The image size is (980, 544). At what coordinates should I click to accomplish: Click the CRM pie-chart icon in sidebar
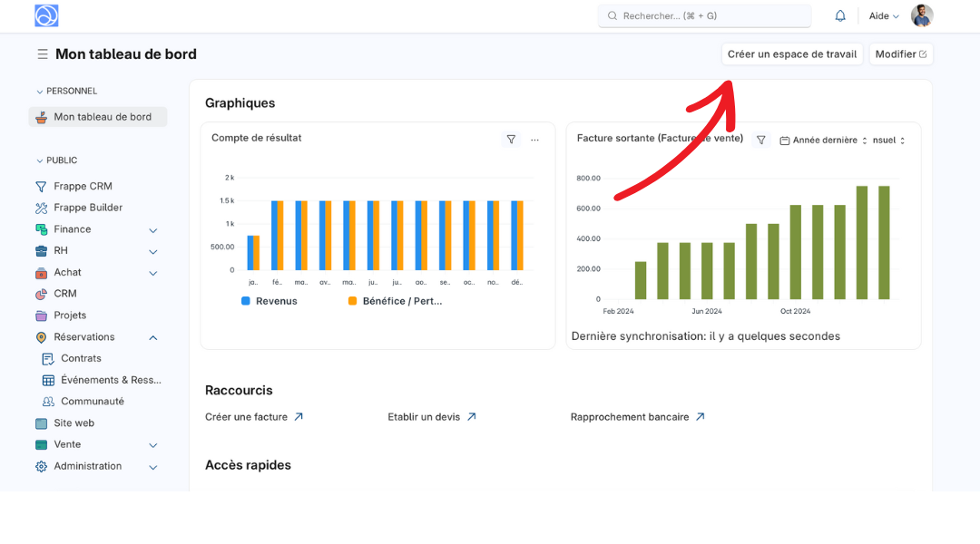(40, 293)
